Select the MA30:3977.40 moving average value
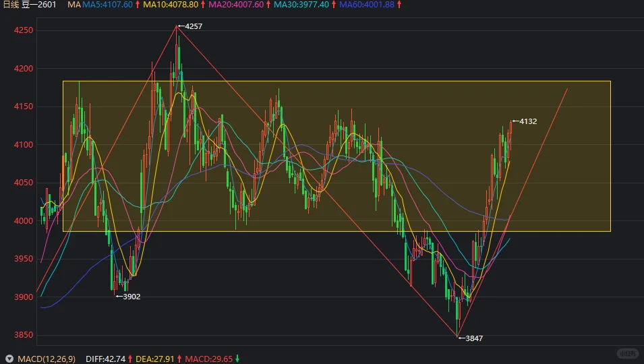The height and width of the screenshot is (364, 644). coord(301,5)
